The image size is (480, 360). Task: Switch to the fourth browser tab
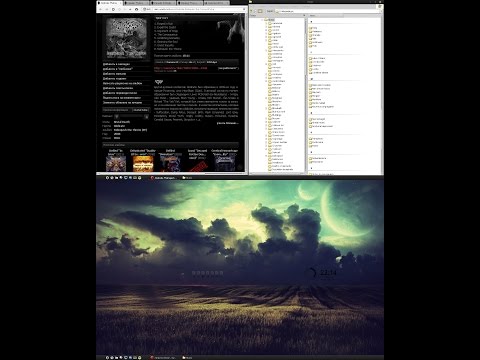click(190, 3)
